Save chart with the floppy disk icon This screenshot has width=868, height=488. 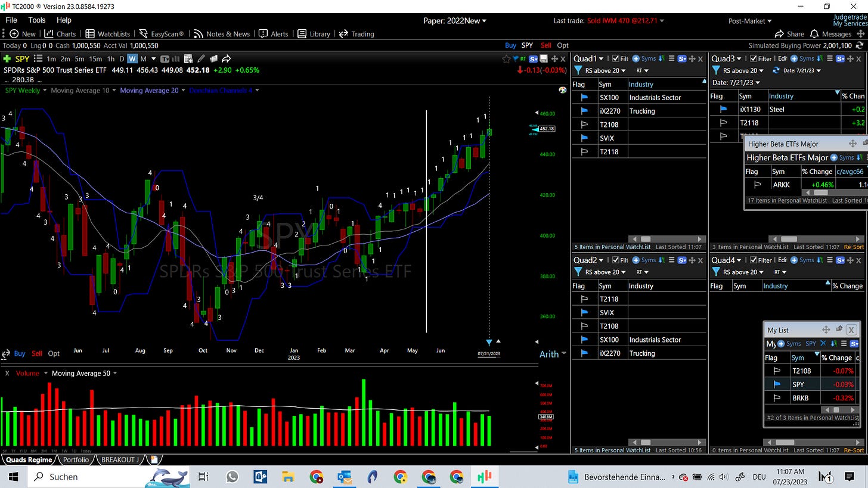click(x=543, y=58)
